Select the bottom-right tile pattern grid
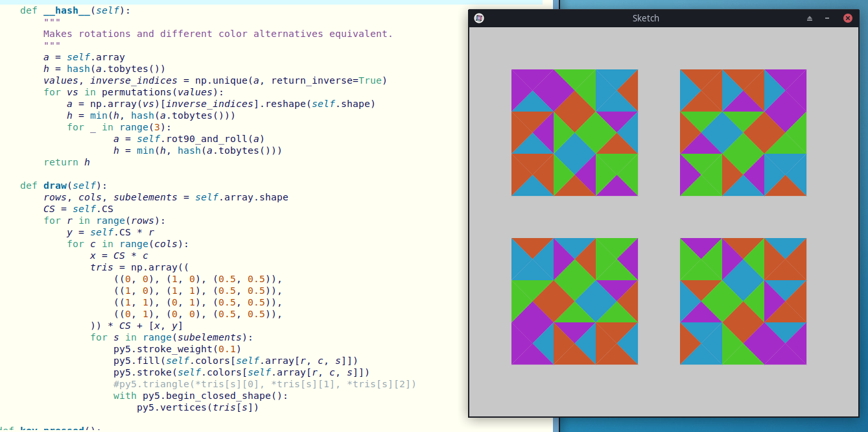Viewport: 868px width, 432px height. (x=743, y=301)
